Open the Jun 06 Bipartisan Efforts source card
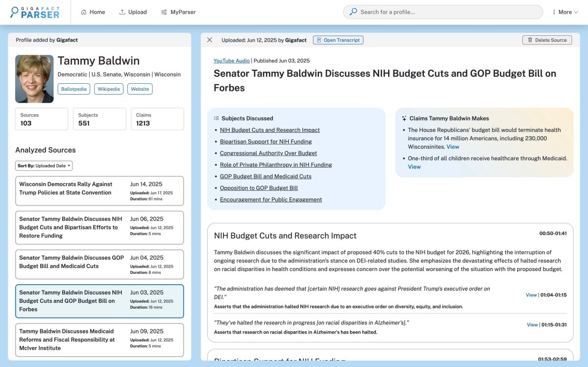 tap(99, 227)
